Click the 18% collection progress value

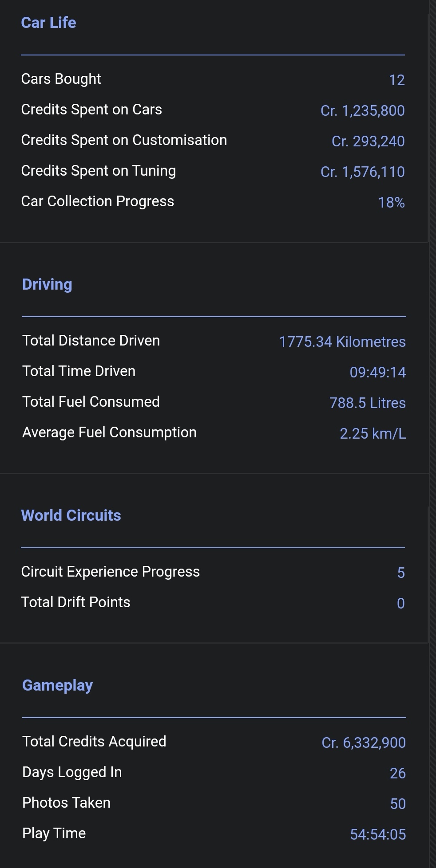[391, 203]
